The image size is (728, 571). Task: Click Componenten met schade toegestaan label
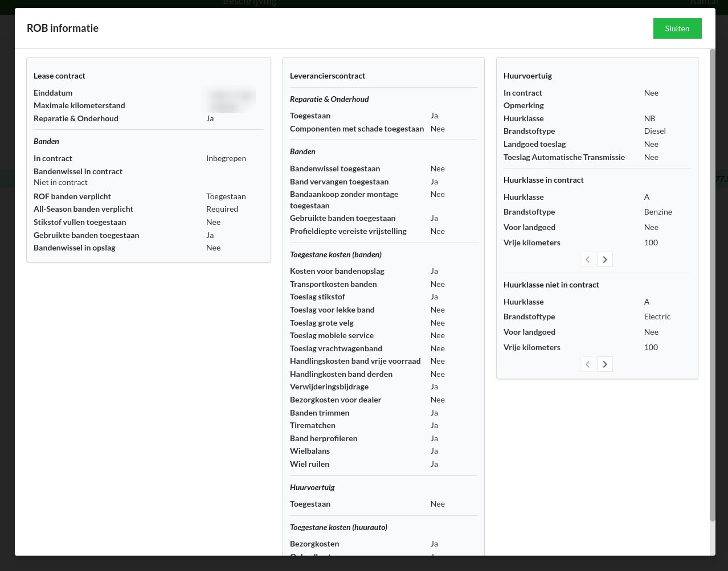pos(357,129)
